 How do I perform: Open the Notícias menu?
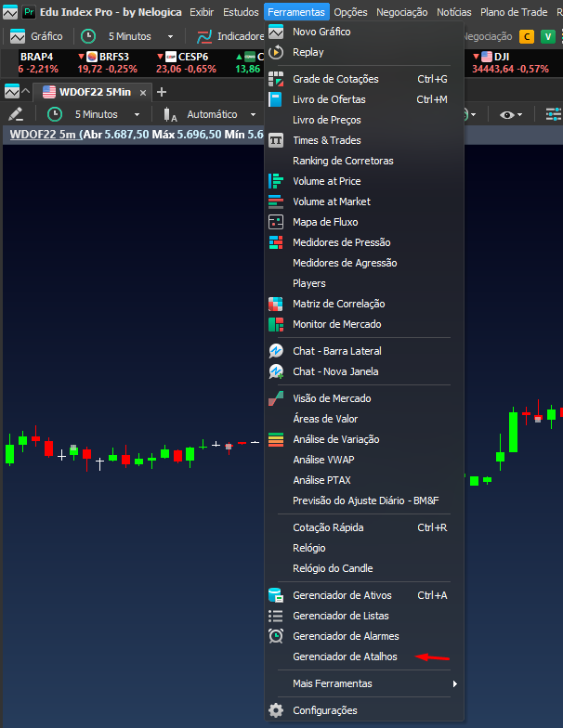(453, 12)
